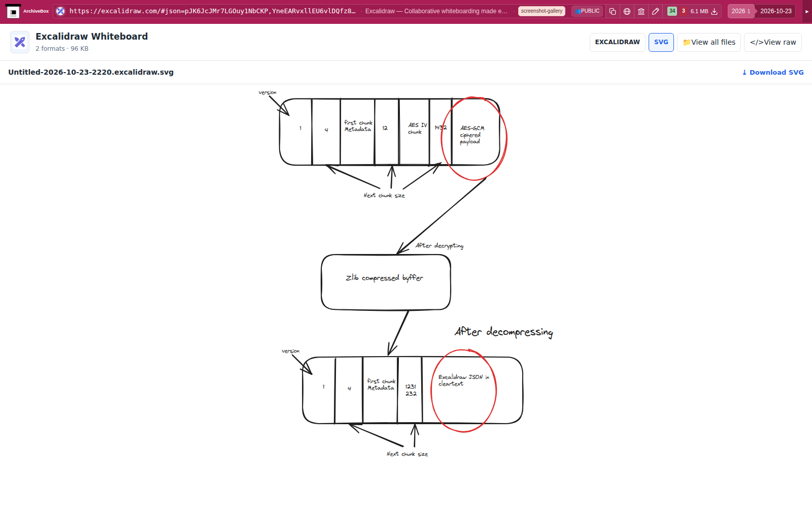
Task: Click the archived excalidraw.com URL
Action: (212, 11)
